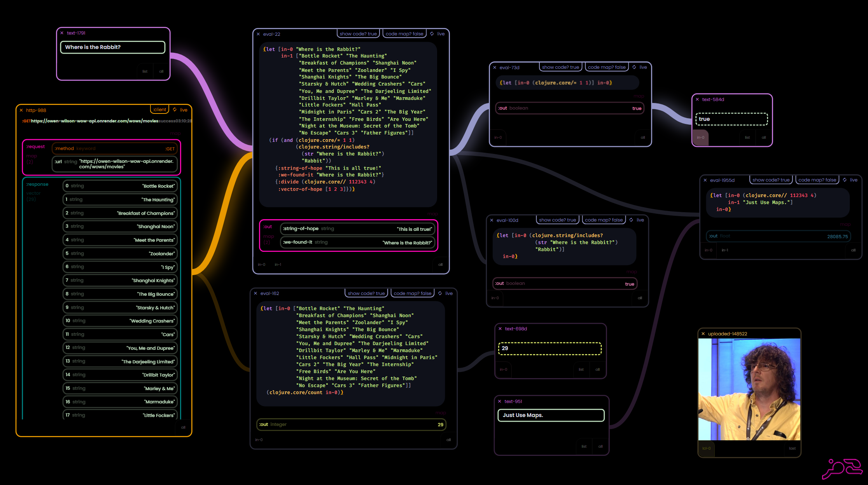Expand the :out map in eval-22
The image size is (868, 485).
[268, 227]
